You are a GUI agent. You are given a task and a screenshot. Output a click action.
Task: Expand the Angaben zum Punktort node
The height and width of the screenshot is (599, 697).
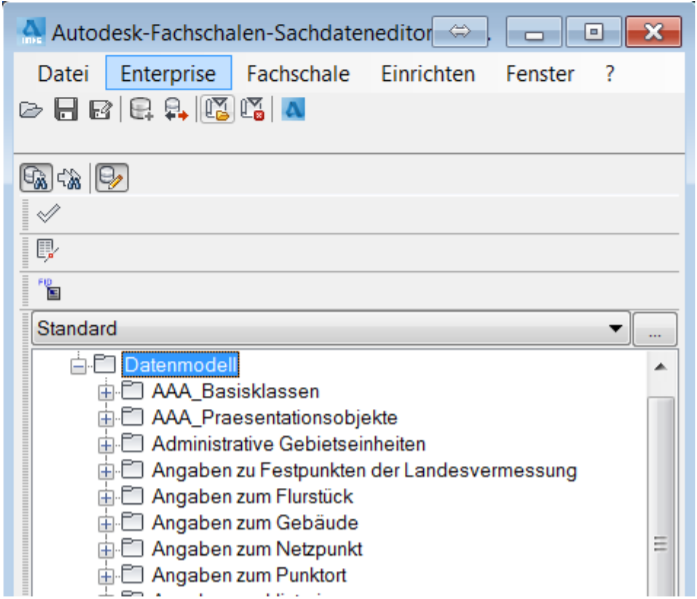[106, 576]
